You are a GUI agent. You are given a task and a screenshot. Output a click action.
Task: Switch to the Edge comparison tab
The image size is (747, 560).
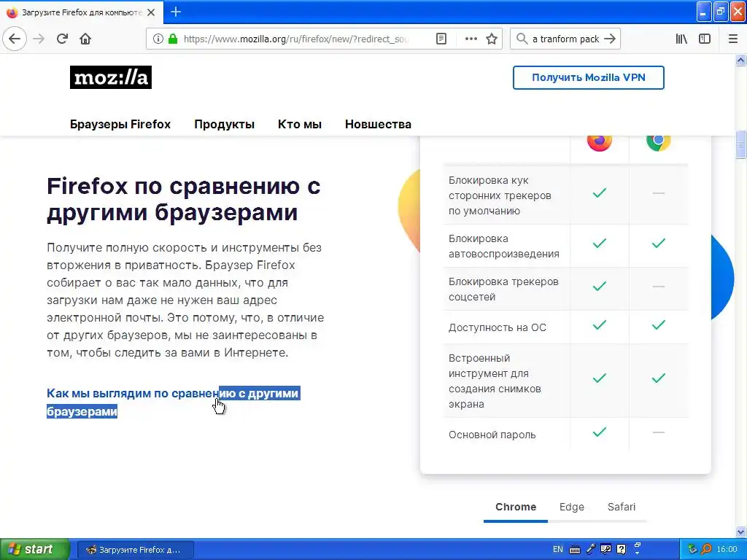(x=572, y=507)
